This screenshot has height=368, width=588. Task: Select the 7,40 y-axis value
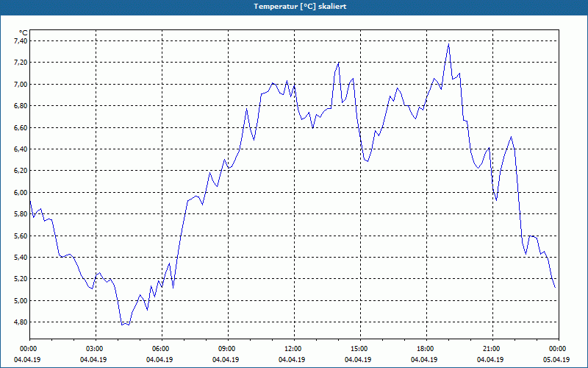(21, 40)
